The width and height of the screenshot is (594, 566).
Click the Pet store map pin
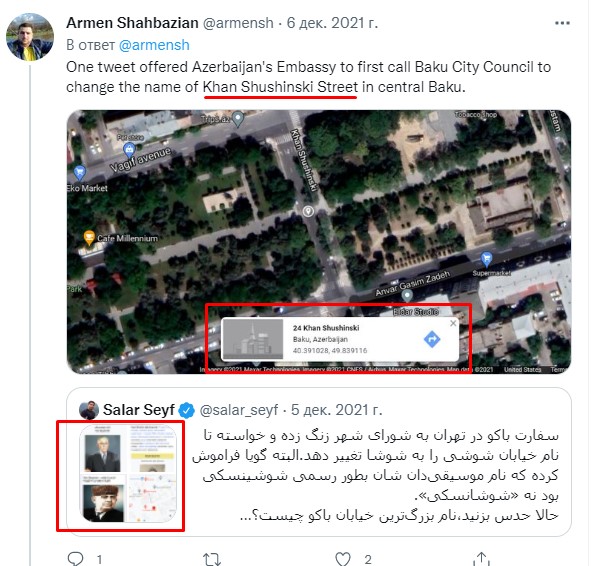[x=129, y=150]
